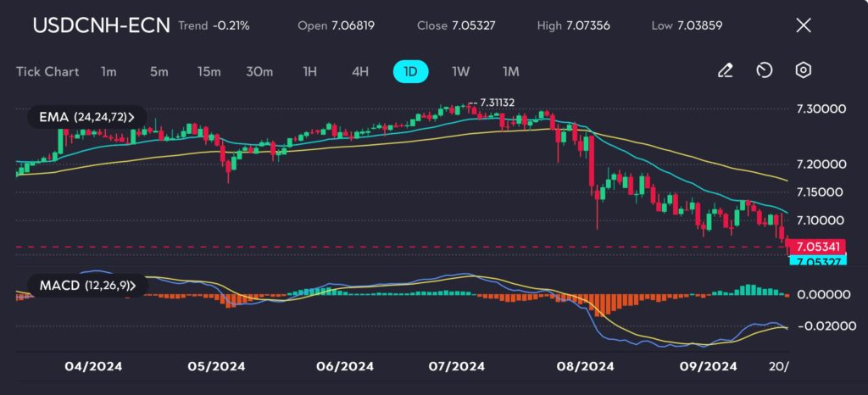
Task: Switch to the Tick Chart view
Action: point(47,71)
